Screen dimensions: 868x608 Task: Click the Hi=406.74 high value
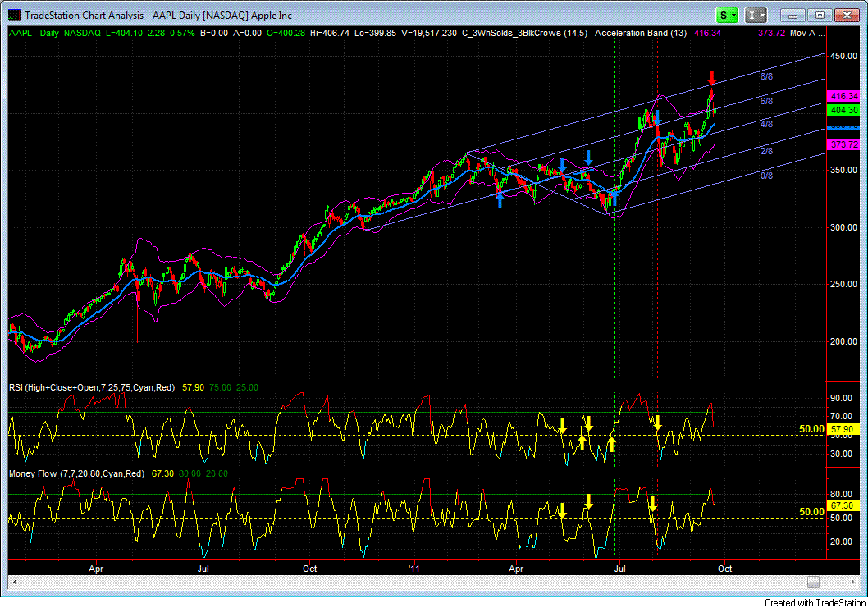point(330,33)
